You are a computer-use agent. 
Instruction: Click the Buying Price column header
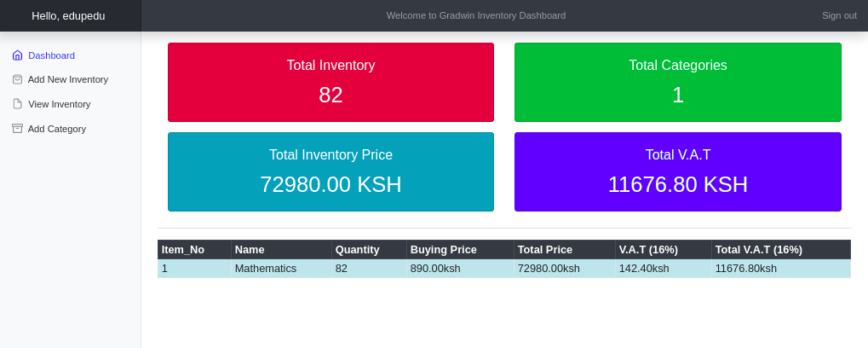[443, 250]
